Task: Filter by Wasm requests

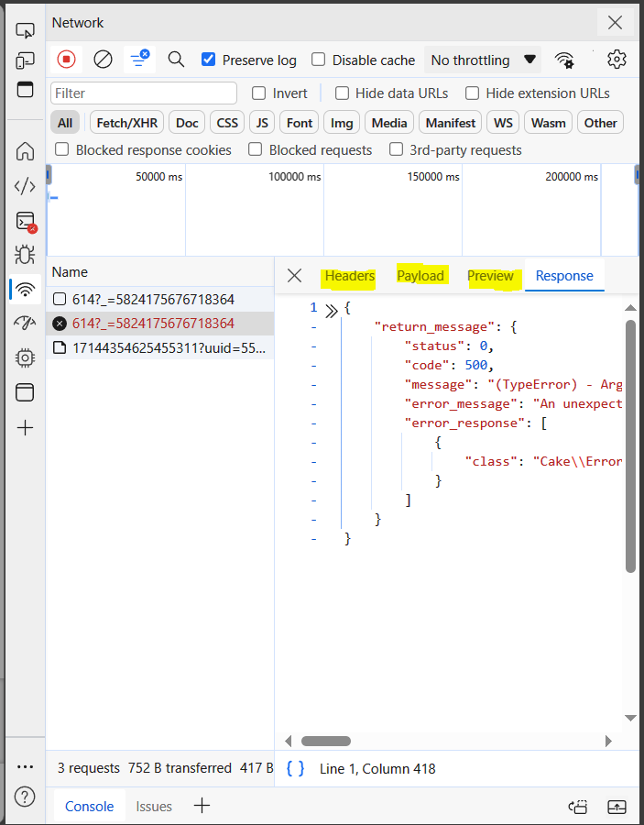Action: click(548, 123)
